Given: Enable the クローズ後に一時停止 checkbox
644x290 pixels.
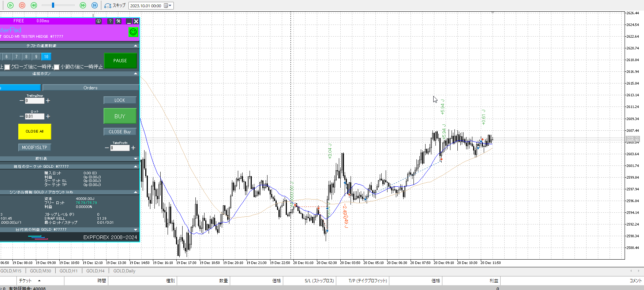Looking at the screenshot, I should pyautogui.click(x=7, y=67).
